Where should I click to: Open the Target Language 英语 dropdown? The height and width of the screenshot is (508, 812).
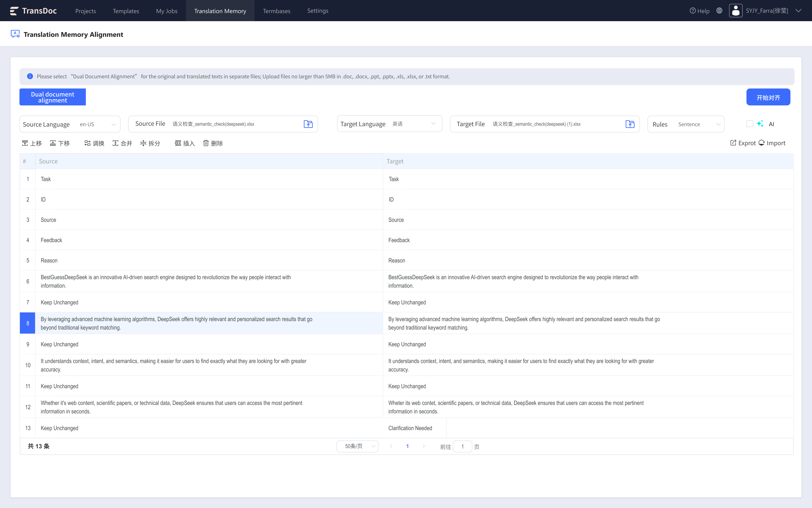tap(390, 124)
